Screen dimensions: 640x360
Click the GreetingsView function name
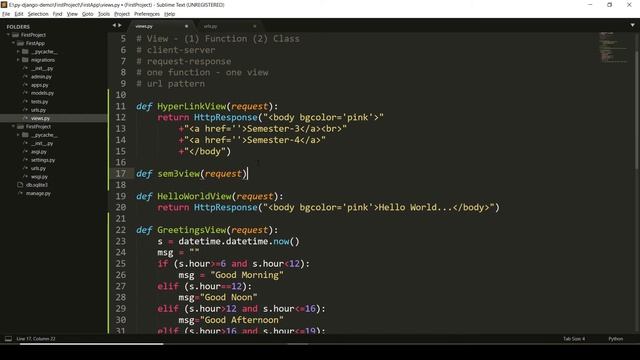coord(191,230)
